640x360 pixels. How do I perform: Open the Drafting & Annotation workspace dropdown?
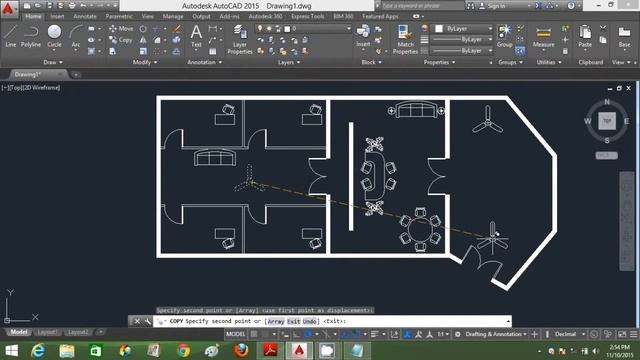click(496, 334)
